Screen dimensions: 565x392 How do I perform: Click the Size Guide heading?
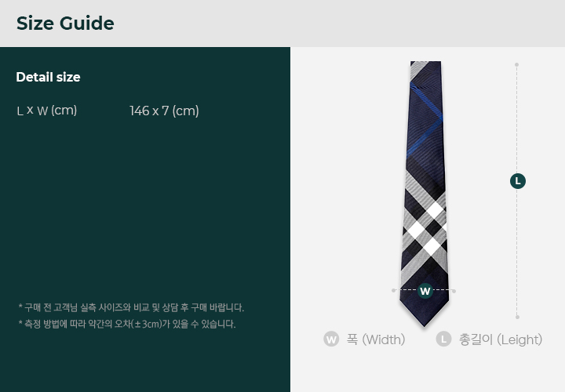pyautogui.click(x=65, y=24)
